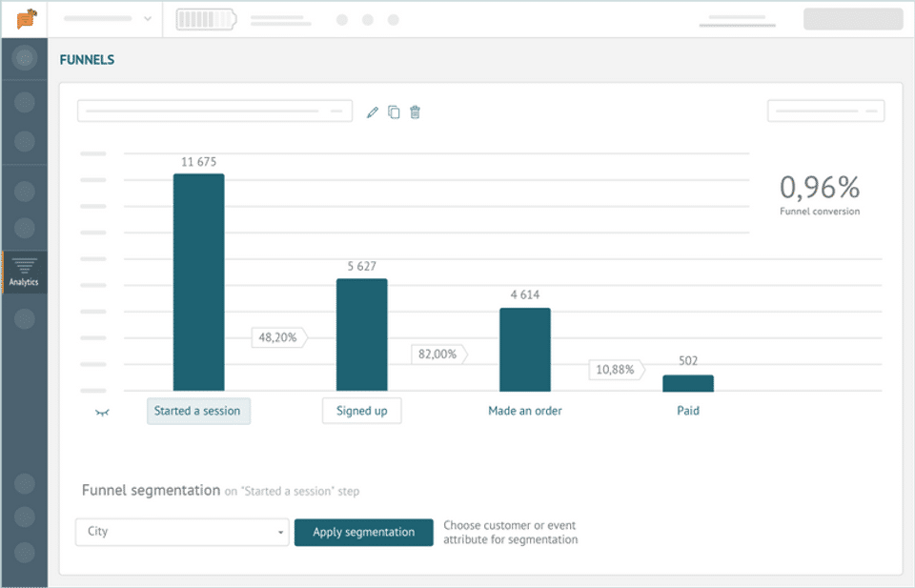Delete funnel using the trash icon

(415, 112)
